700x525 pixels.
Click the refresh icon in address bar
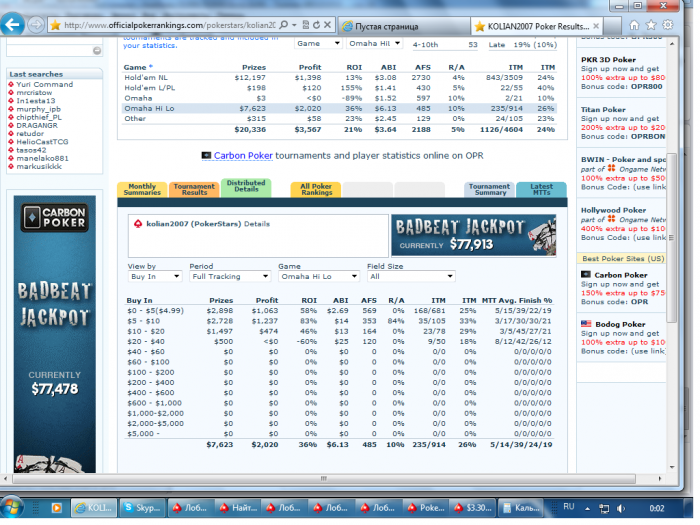coord(317,25)
